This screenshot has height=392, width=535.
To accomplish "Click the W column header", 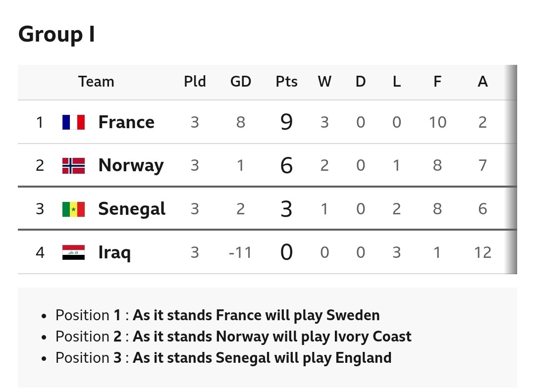I will tap(324, 82).
